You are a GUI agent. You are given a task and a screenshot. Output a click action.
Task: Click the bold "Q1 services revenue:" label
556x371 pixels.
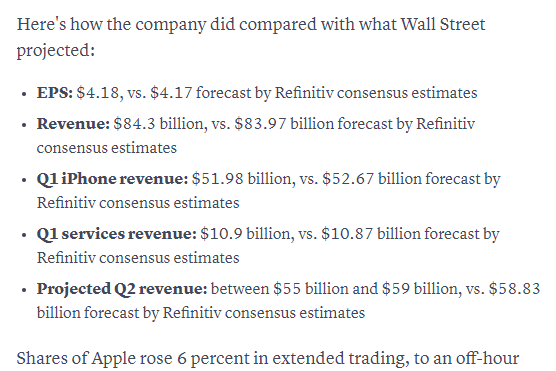click(x=117, y=234)
